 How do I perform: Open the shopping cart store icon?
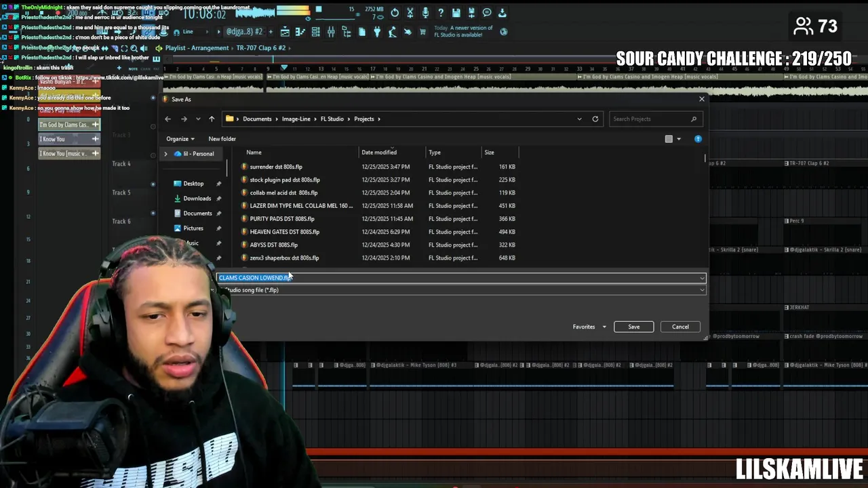pos(423,32)
